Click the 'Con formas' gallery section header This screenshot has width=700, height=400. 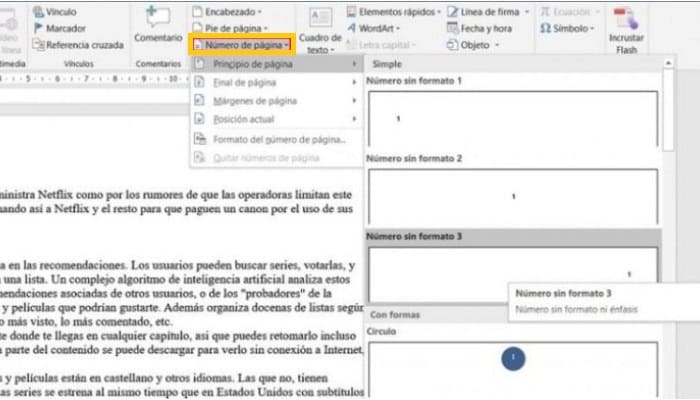click(x=395, y=315)
